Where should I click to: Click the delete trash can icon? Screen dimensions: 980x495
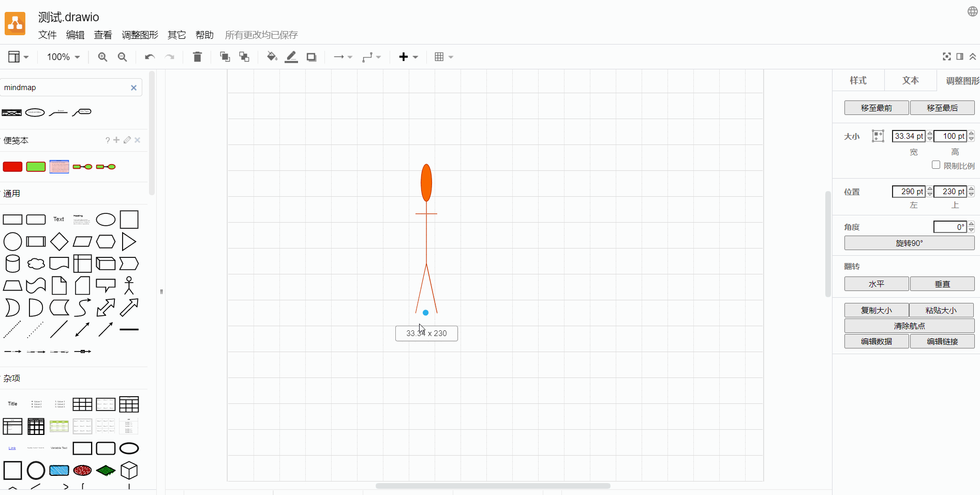[x=197, y=57]
